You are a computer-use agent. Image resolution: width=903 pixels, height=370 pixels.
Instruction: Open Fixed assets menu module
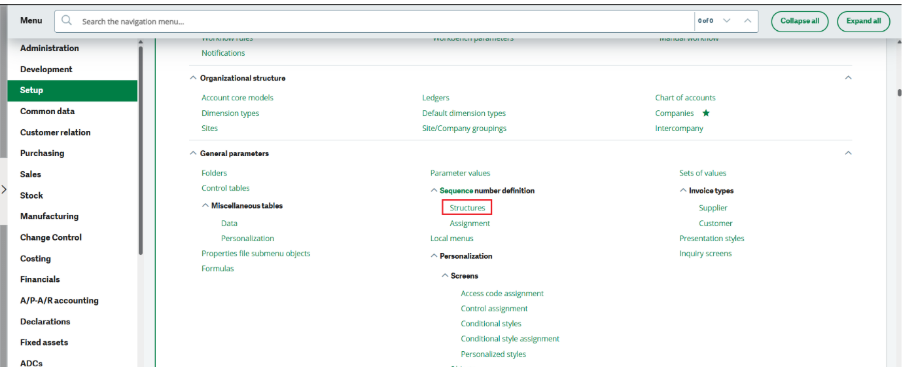tap(44, 342)
